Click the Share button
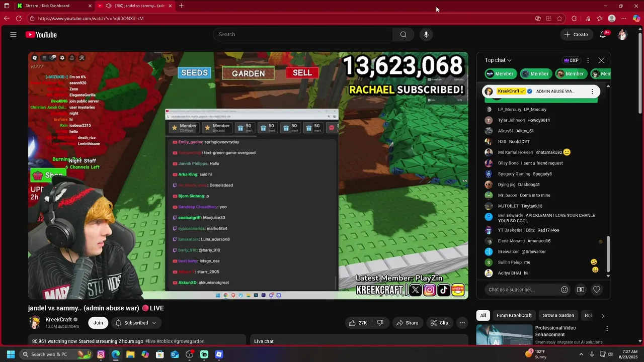 tap(407, 323)
